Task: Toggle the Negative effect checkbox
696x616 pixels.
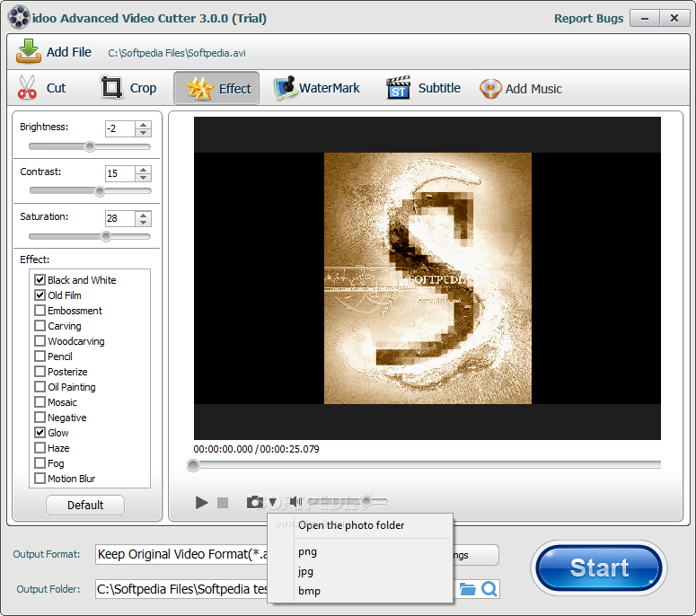Action: click(40, 418)
